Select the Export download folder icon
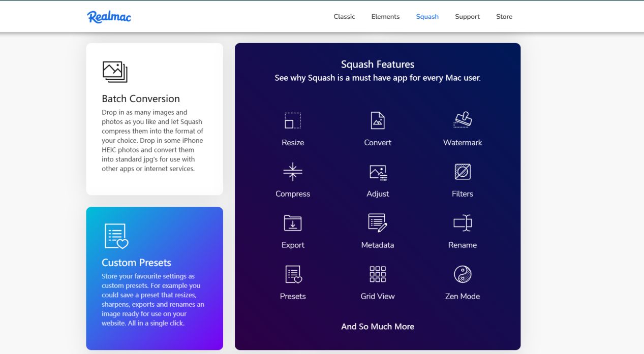Screen dimensions: 644x354 point(293,223)
